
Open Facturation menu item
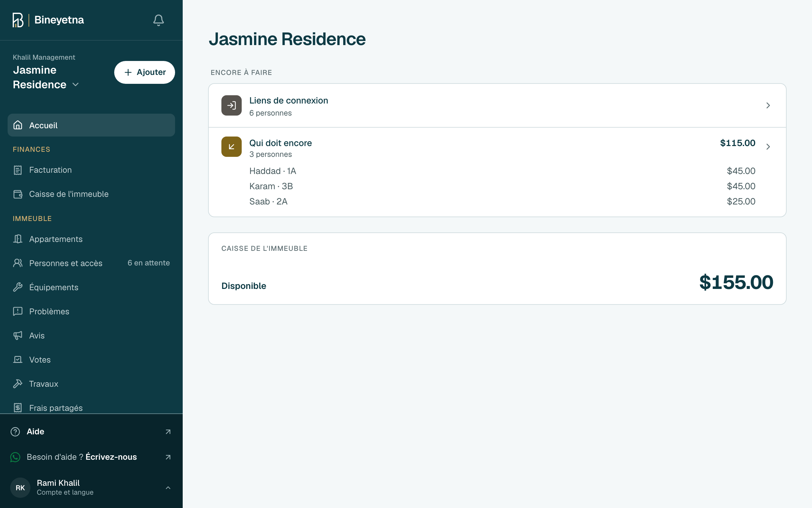pyautogui.click(x=91, y=170)
